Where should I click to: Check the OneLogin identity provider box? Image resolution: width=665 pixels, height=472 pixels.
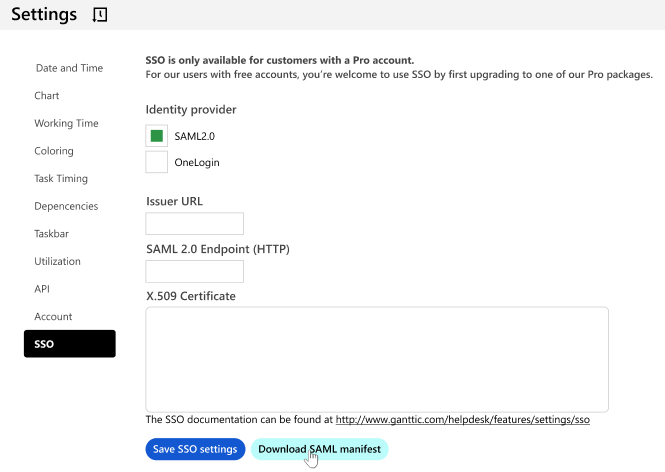(x=156, y=162)
